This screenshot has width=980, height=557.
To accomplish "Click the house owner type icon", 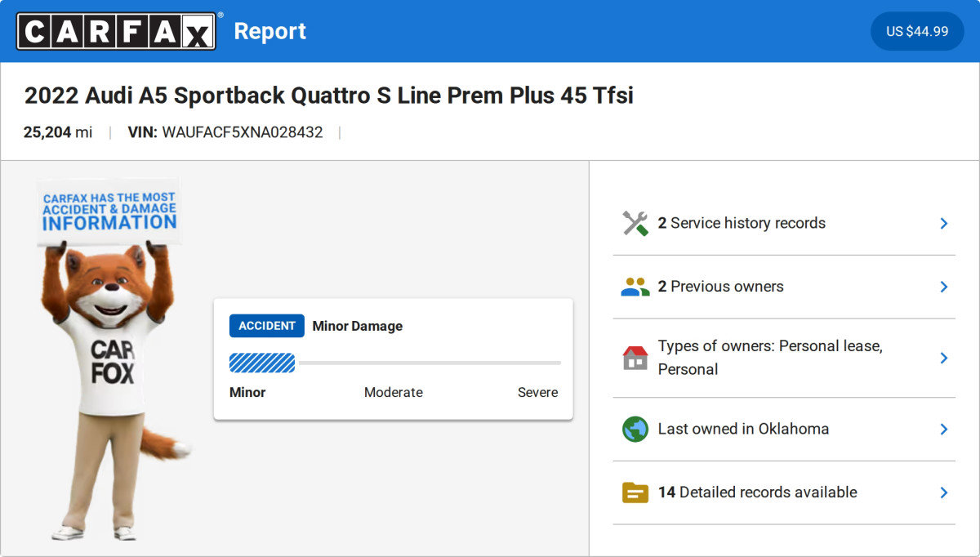I will [x=635, y=358].
